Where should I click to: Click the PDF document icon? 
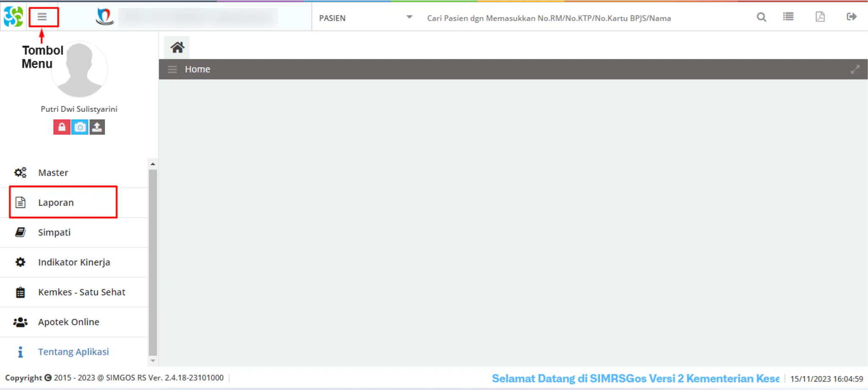820,17
